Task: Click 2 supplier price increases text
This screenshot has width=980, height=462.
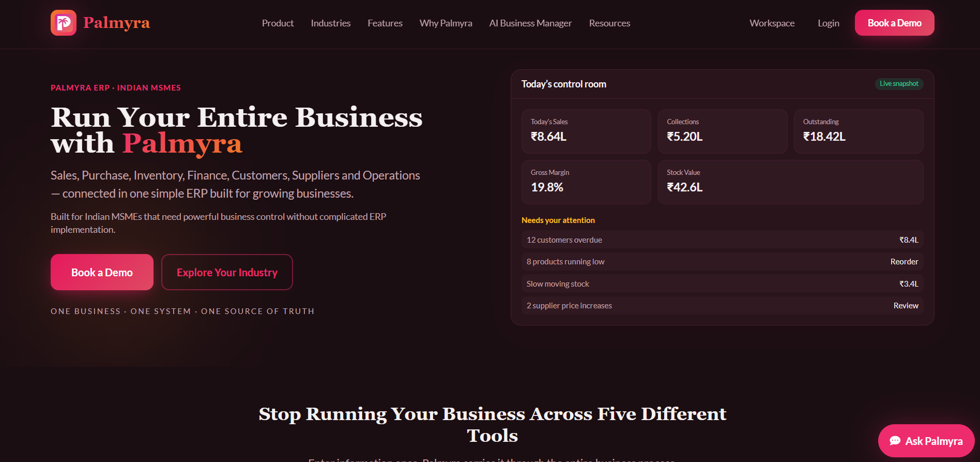Action: click(x=569, y=306)
